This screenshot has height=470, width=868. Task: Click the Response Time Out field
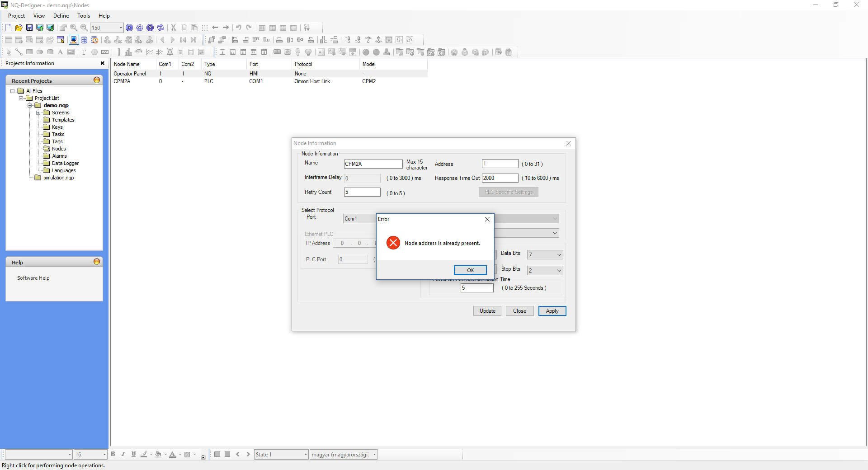[500, 178]
